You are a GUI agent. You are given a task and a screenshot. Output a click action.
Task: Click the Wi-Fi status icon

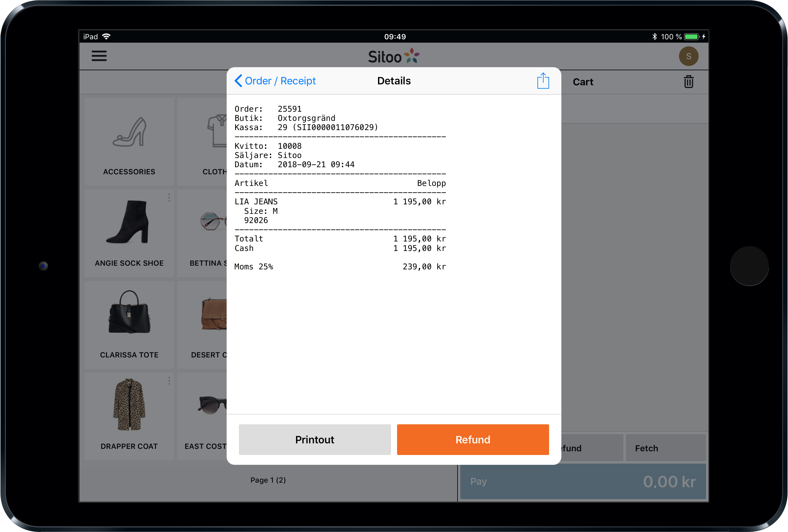pyautogui.click(x=106, y=37)
